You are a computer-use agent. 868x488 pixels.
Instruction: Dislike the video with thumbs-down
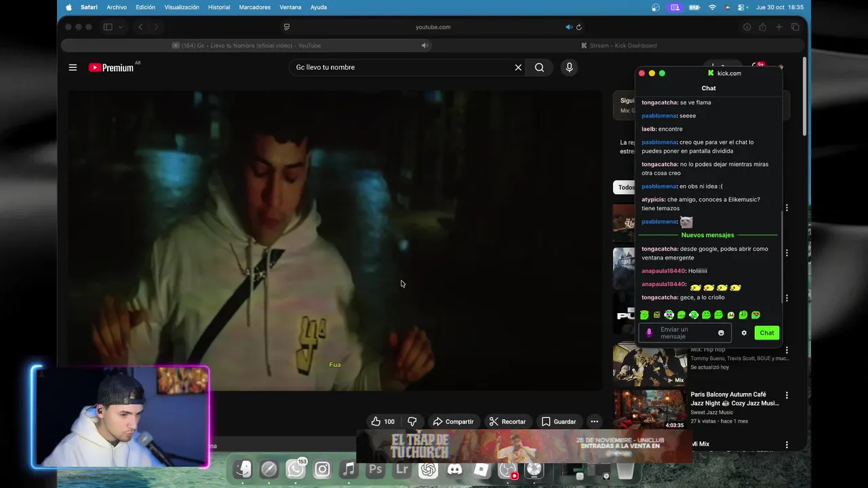coord(412,422)
